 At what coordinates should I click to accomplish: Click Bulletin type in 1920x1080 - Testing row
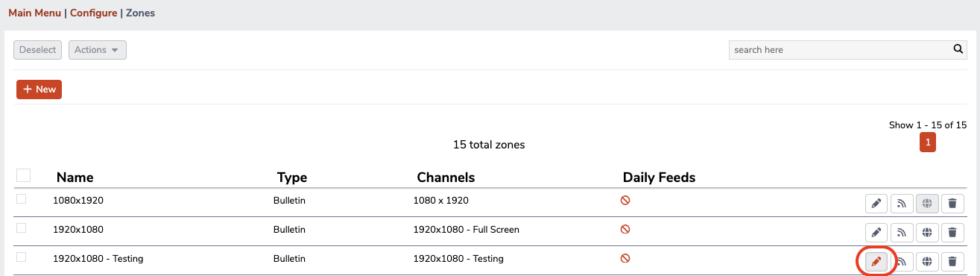click(x=289, y=259)
